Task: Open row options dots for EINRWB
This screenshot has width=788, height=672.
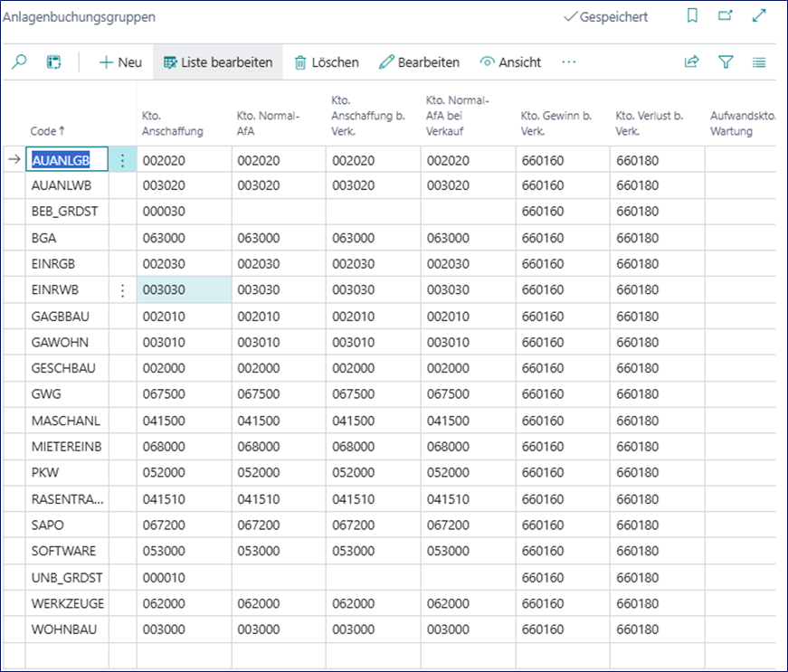Action: point(122,290)
